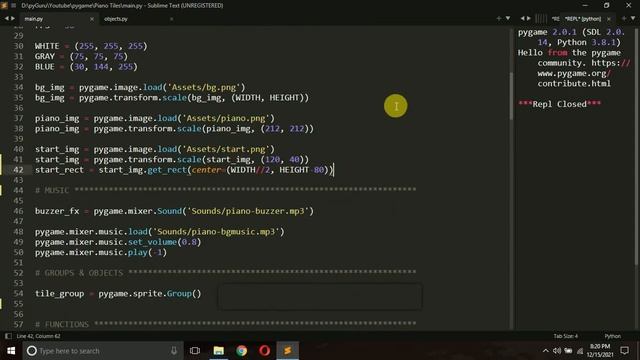Open Opera browser from the taskbar
Viewport: 640px width, 360px height.
[264, 351]
